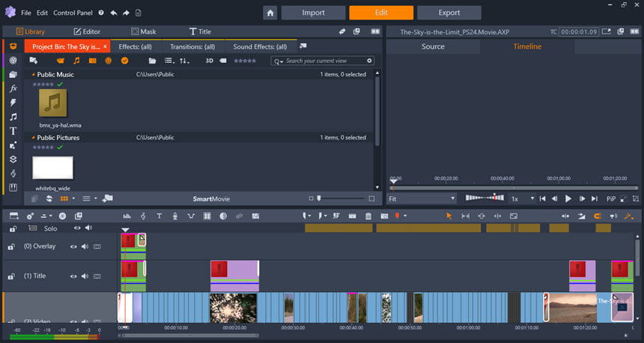Toggle the 3D filter in library
644x343 pixels.
tap(209, 61)
